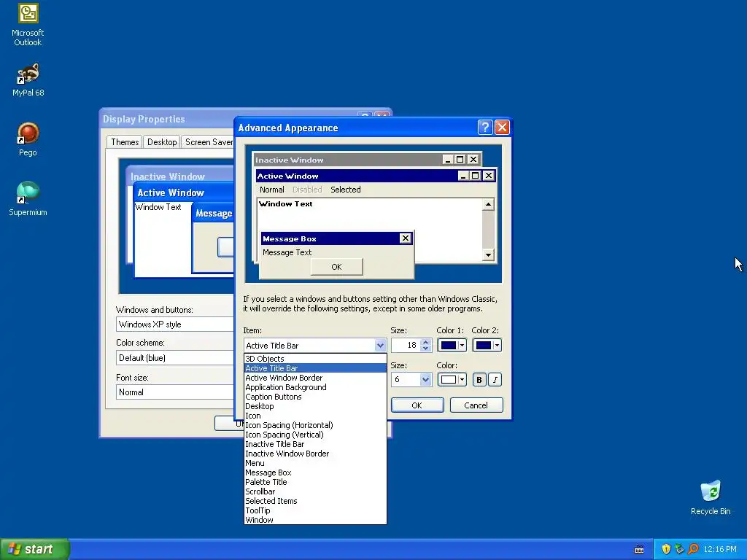Toggle italic font button
This screenshot has height=560, width=747.
495,379
